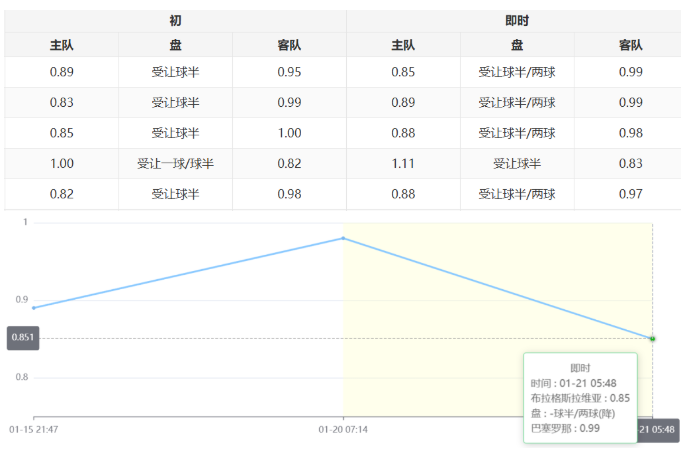693x462 pixels.
Task: Click the 1.11 home odds cell
Action: point(403,164)
